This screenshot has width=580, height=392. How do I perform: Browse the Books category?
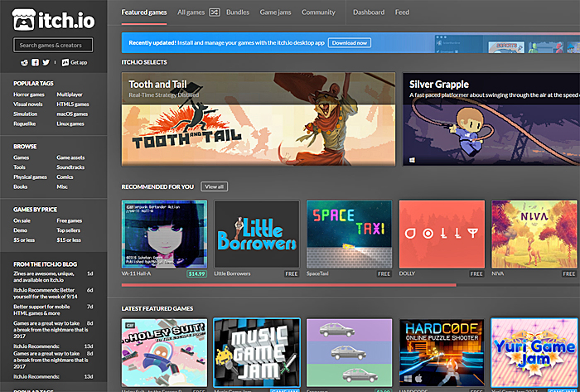coord(21,186)
